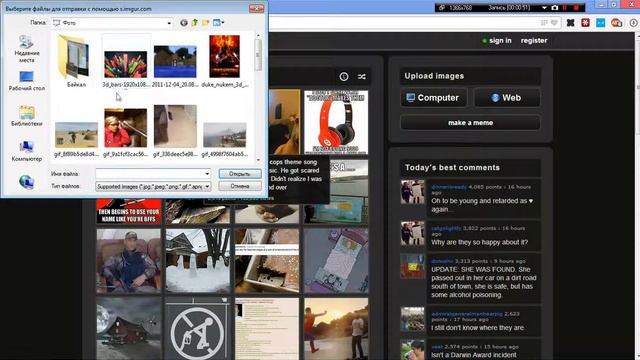
Task: Go up one folder level in dialog
Action: point(195,23)
